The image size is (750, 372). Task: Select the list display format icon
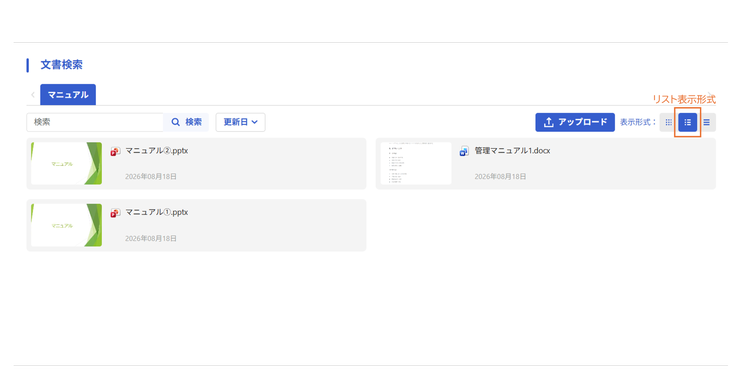tap(687, 122)
